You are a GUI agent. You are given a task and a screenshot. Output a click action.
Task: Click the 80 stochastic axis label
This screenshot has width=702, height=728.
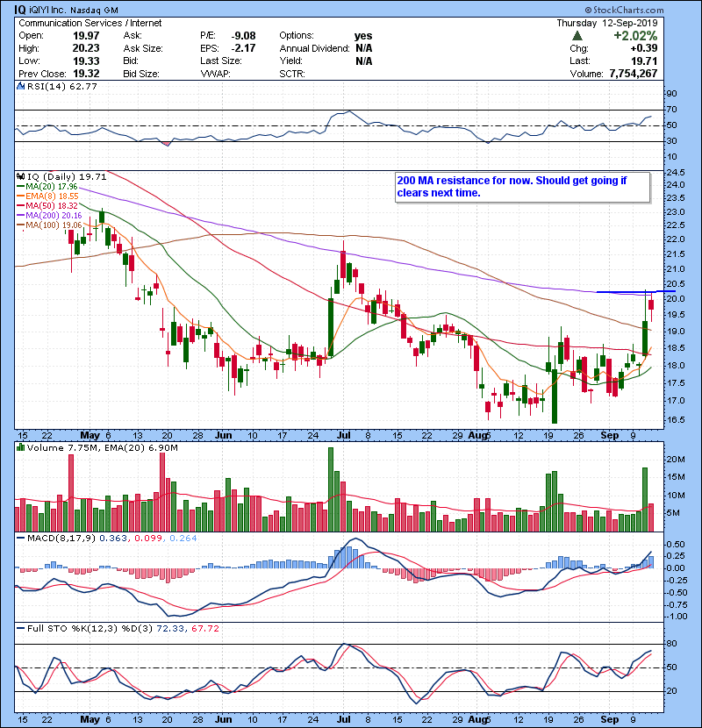coord(672,644)
